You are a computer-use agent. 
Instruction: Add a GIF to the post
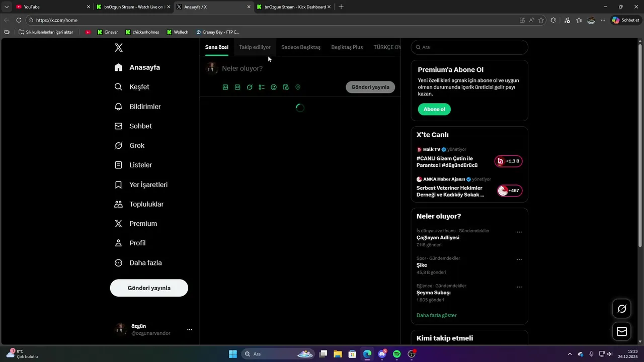237,87
